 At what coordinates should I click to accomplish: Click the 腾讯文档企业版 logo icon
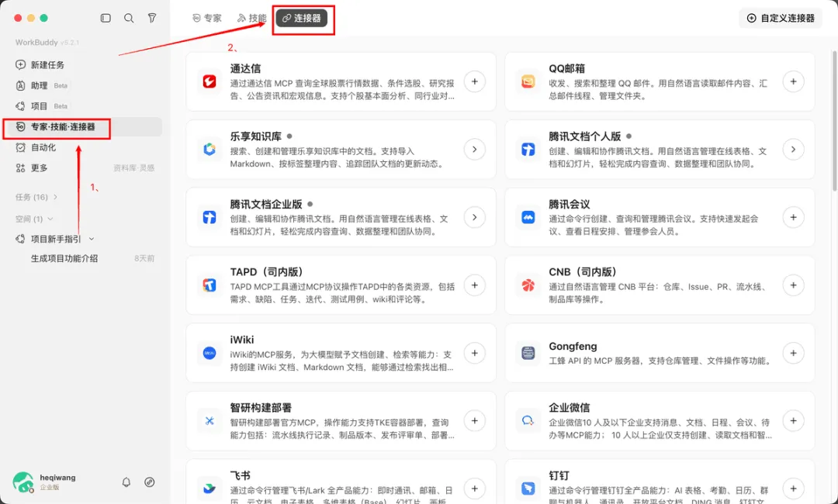coord(209,217)
